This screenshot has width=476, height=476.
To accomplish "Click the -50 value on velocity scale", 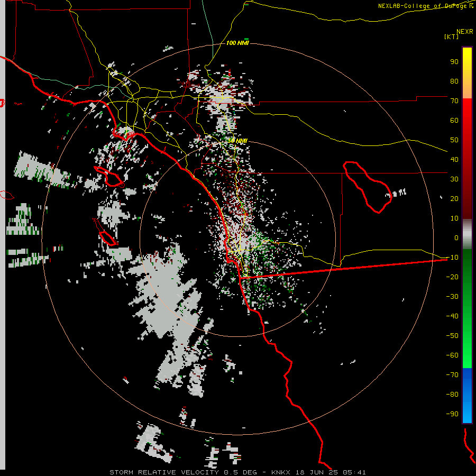I will tap(452, 335).
